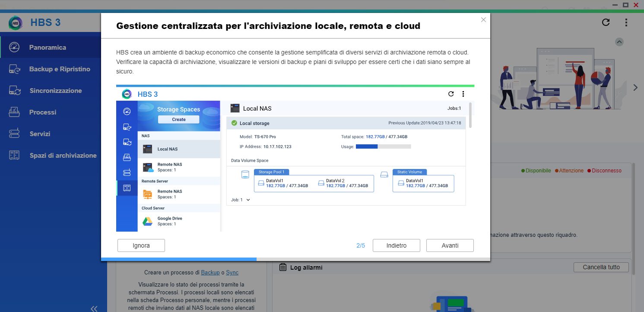644x312 pixels.
Task: Click Cancella tutto in Log allarmi
Action: tap(601, 267)
